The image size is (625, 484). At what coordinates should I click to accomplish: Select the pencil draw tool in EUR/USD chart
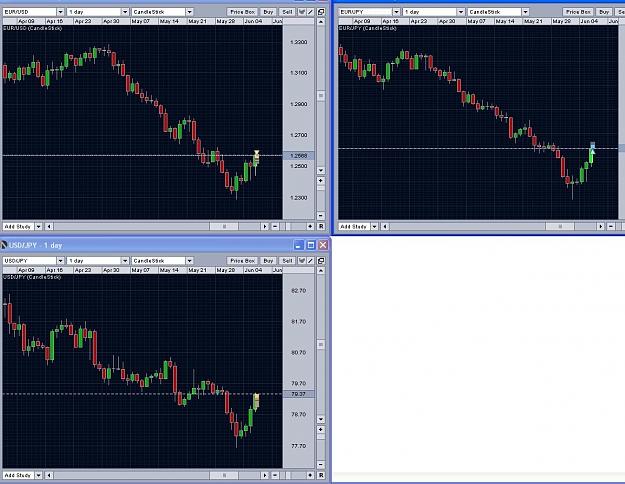pos(311,12)
